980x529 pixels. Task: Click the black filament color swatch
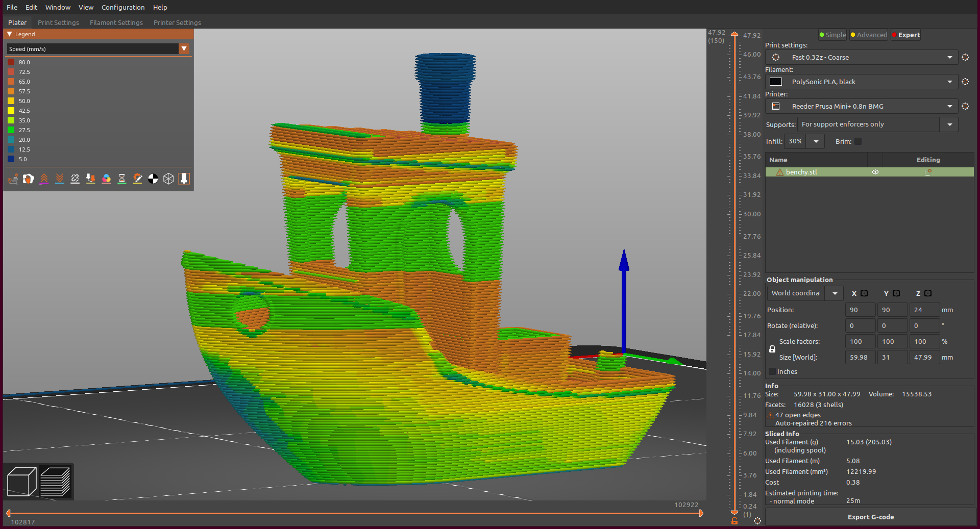click(776, 82)
